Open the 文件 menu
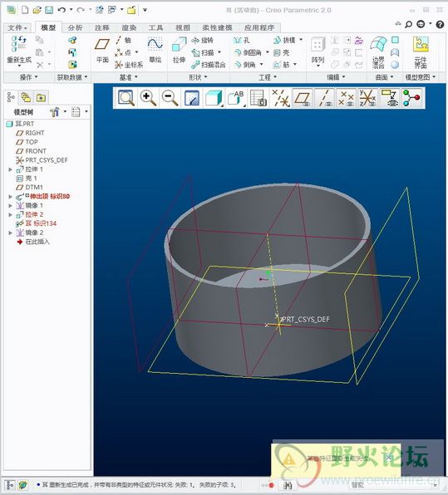The height and width of the screenshot is (495, 448). 17,27
